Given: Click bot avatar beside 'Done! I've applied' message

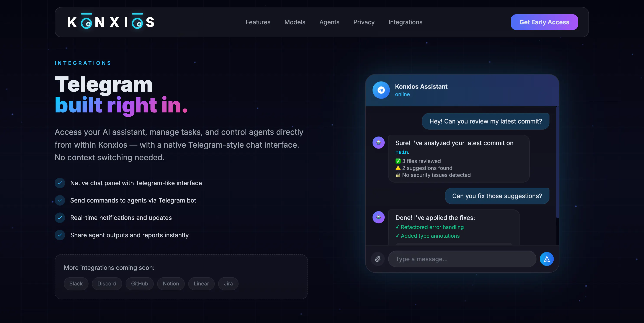Looking at the screenshot, I should point(379,217).
